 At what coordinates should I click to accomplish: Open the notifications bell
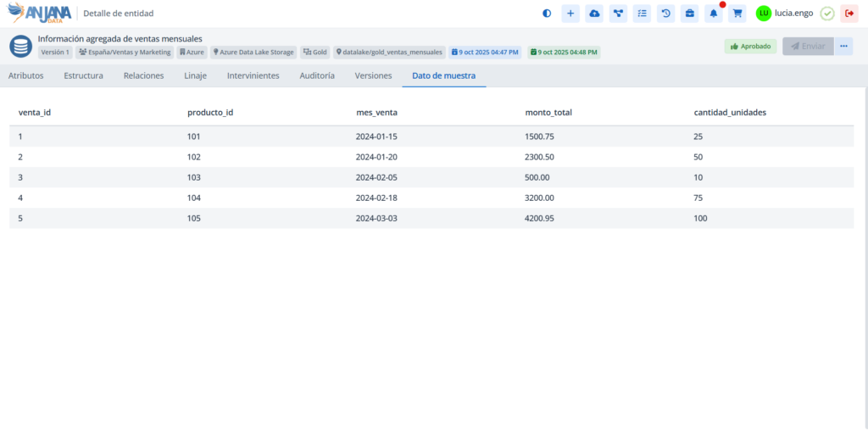[714, 14]
